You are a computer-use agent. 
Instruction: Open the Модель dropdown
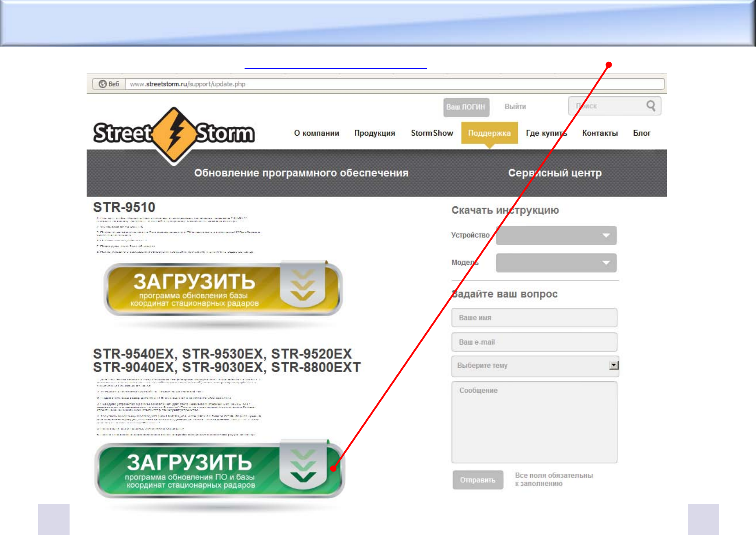556,263
